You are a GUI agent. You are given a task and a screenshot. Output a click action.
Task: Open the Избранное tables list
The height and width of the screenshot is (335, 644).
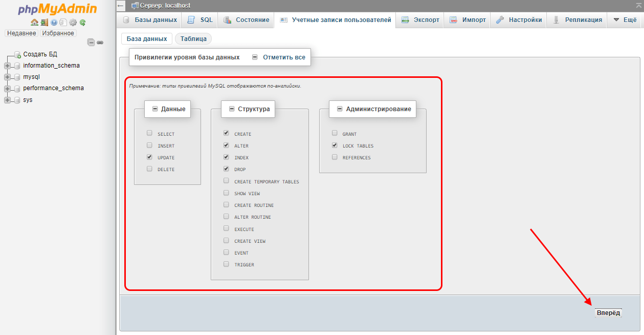[58, 33]
